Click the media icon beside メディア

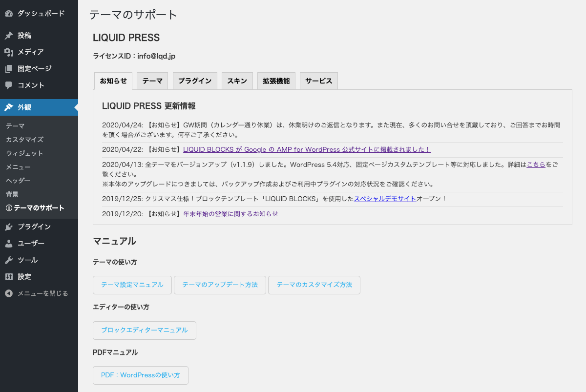tap(9, 52)
